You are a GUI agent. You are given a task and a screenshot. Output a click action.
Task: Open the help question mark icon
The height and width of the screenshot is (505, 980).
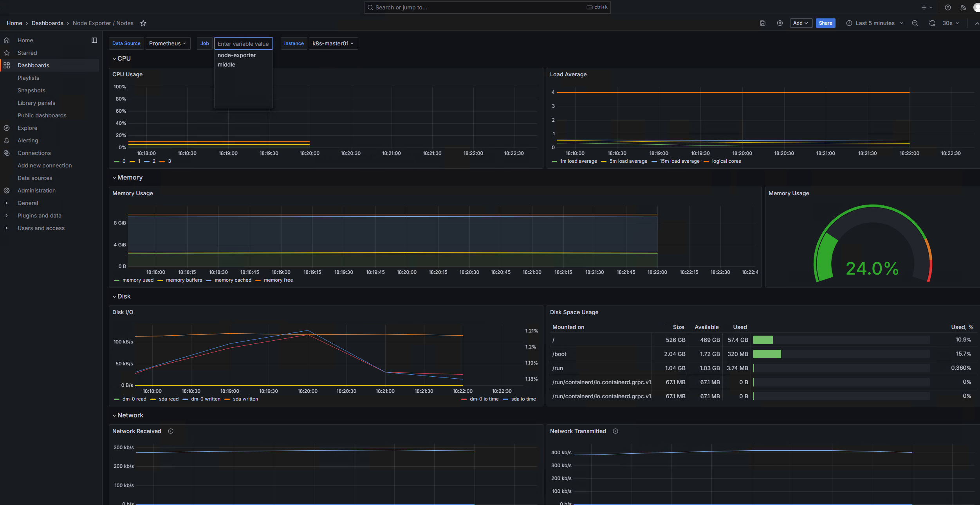pos(948,7)
